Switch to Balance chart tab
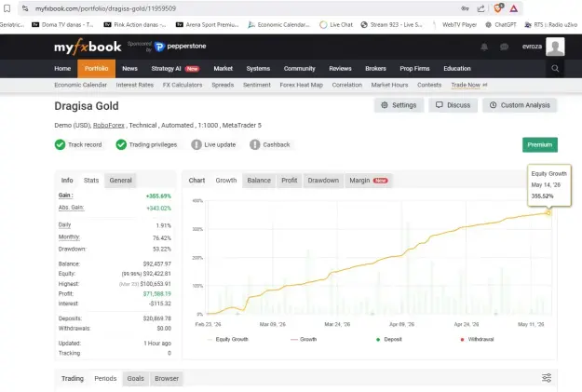The height and width of the screenshot is (392, 582). pos(259,181)
